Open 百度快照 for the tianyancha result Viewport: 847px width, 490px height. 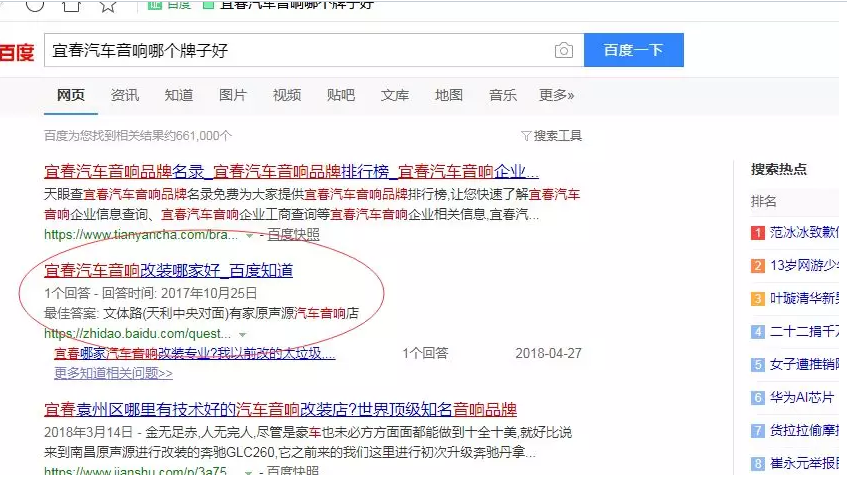293,234
